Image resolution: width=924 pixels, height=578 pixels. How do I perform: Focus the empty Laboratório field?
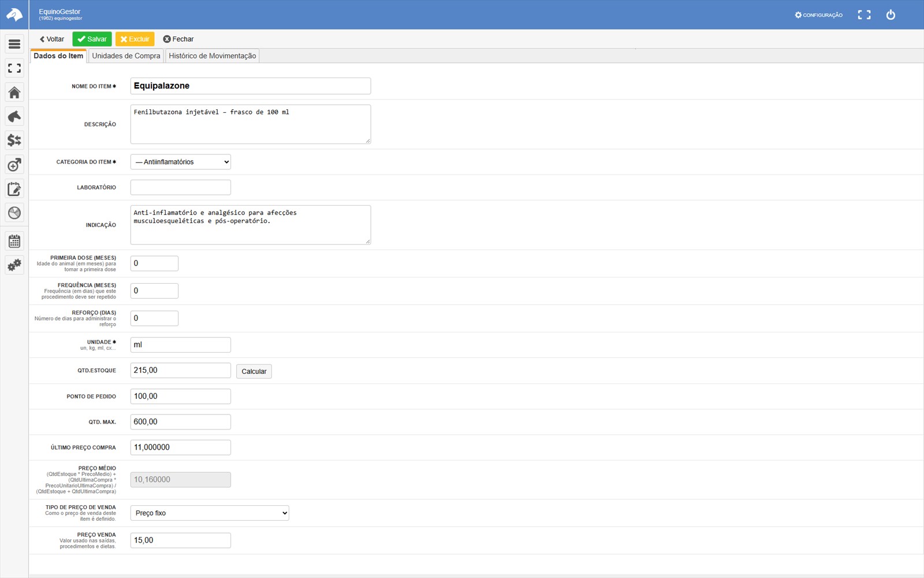181,187
